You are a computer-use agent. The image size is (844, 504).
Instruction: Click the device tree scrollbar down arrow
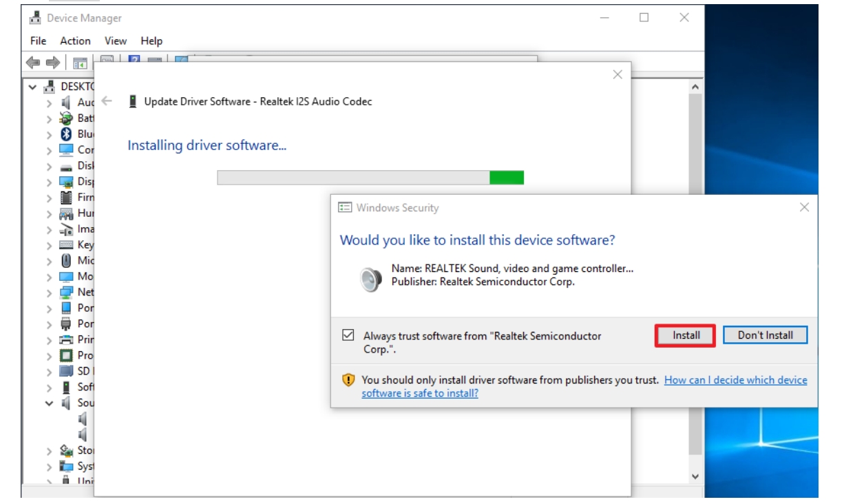695,476
